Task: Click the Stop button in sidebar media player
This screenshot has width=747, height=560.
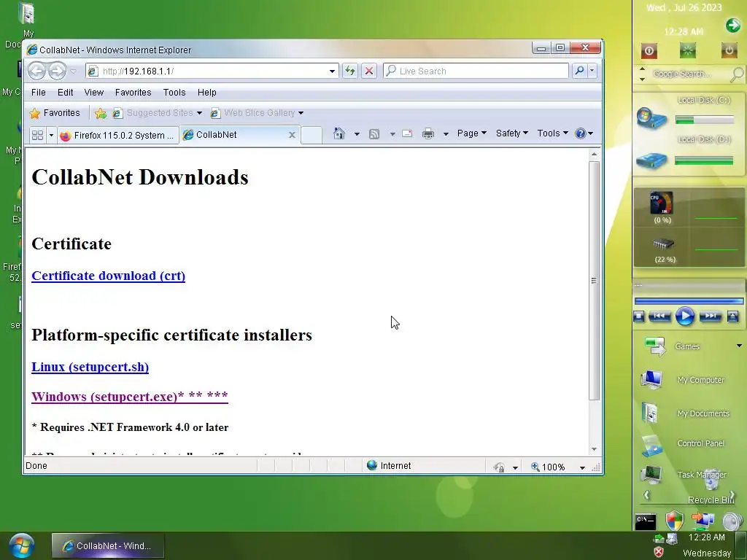Action: click(x=639, y=316)
